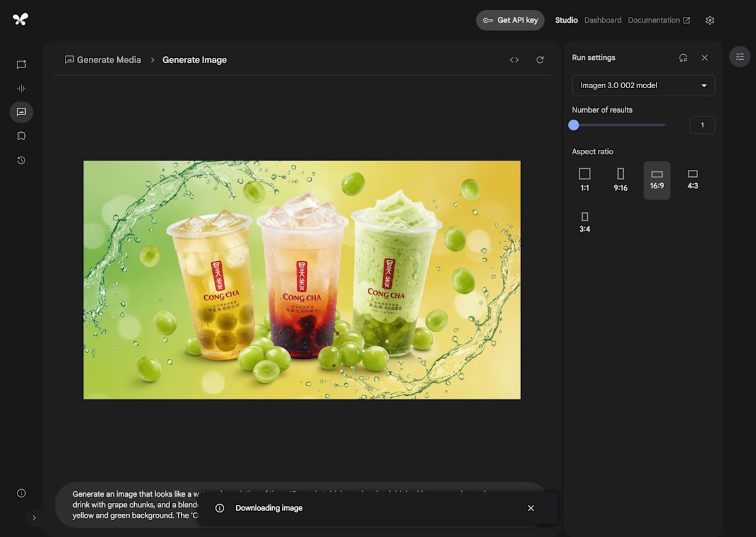Open the Documentation link
Viewport: 756px width, 537px height.
tap(659, 20)
